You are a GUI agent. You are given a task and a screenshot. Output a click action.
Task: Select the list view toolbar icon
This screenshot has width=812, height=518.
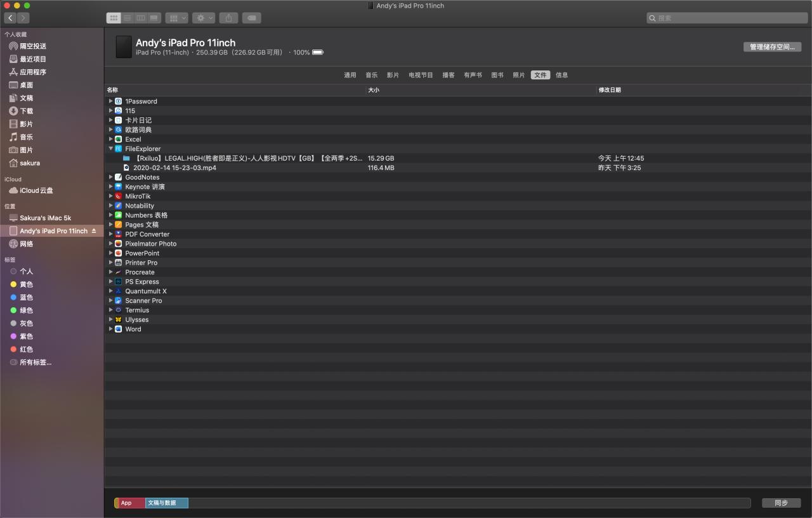click(127, 18)
